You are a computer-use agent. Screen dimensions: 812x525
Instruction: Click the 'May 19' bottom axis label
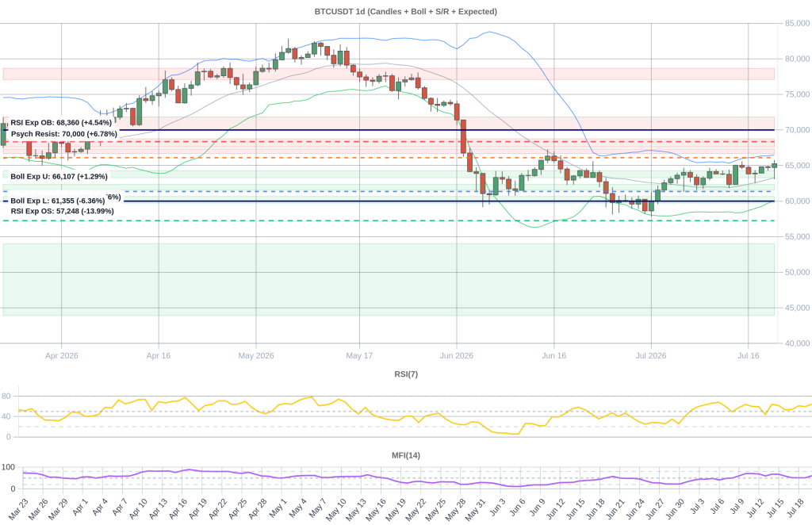tap(395, 509)
